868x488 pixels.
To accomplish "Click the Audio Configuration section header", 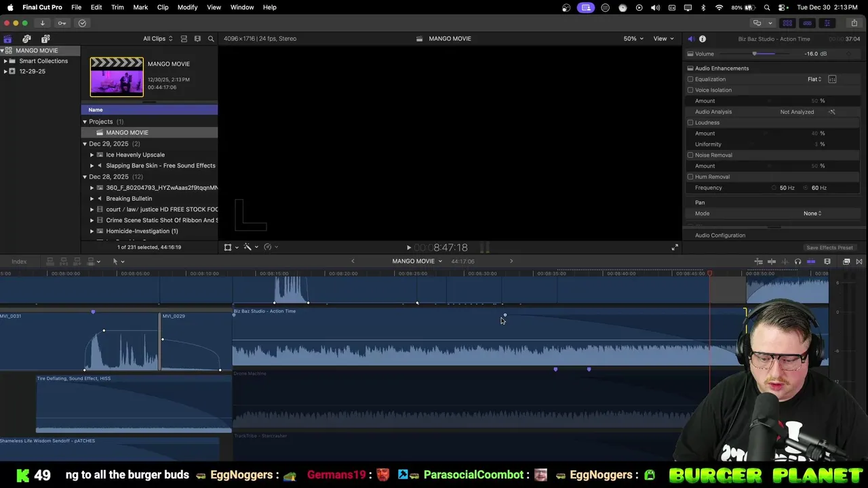I will coord(720,235).
